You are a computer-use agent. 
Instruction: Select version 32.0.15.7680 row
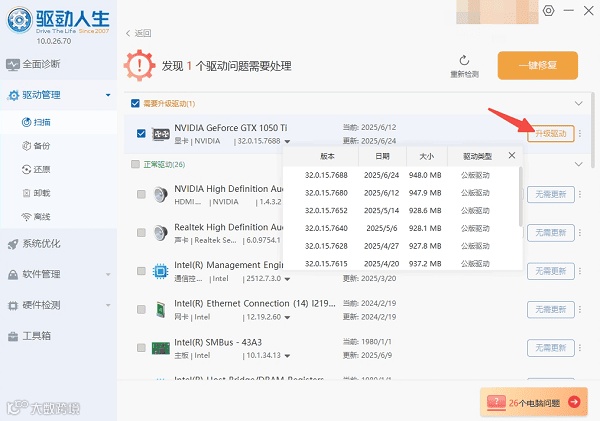click(x=401, y=193)
